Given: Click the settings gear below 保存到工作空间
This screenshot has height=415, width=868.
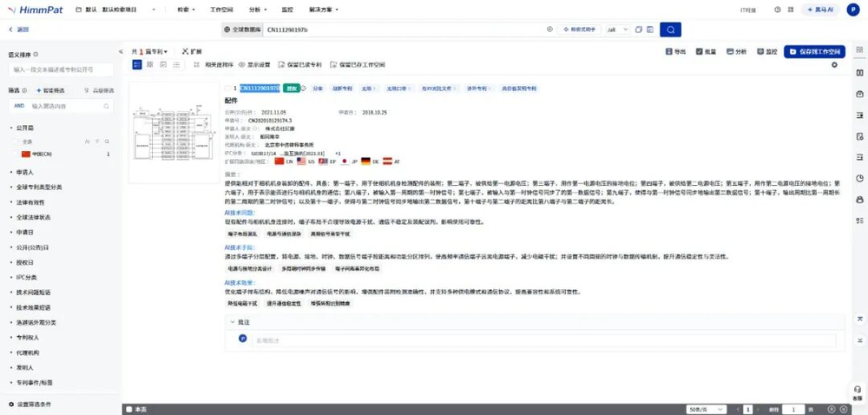Looking at the screenshot, I should (x=835, y=65).
